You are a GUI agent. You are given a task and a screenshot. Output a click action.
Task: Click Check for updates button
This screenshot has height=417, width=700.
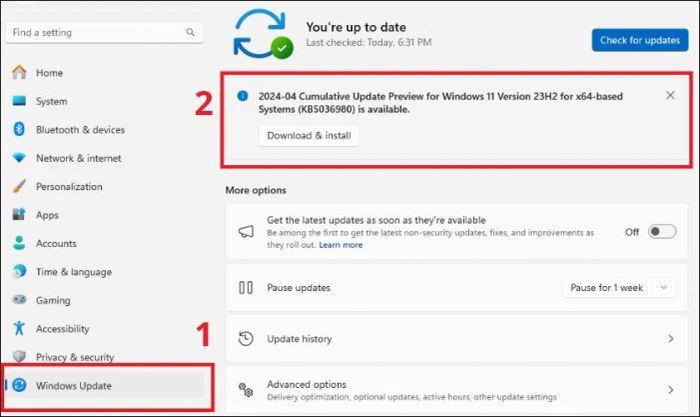pos(640,40)
